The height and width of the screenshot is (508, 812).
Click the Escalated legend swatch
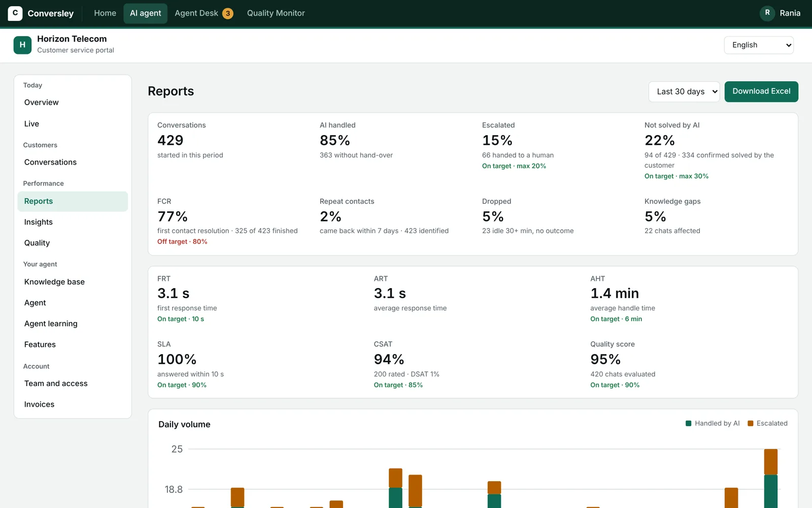751,424
